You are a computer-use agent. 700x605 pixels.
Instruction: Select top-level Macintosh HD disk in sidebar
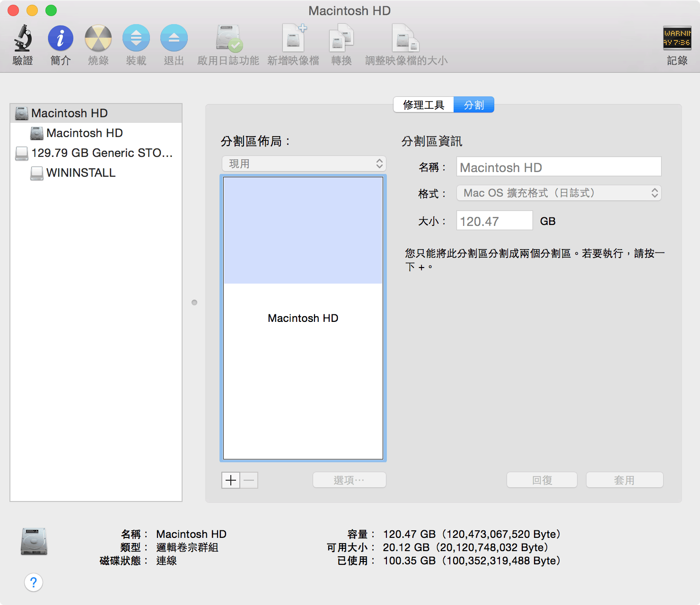pyautogui.click(x=96, y=113)
